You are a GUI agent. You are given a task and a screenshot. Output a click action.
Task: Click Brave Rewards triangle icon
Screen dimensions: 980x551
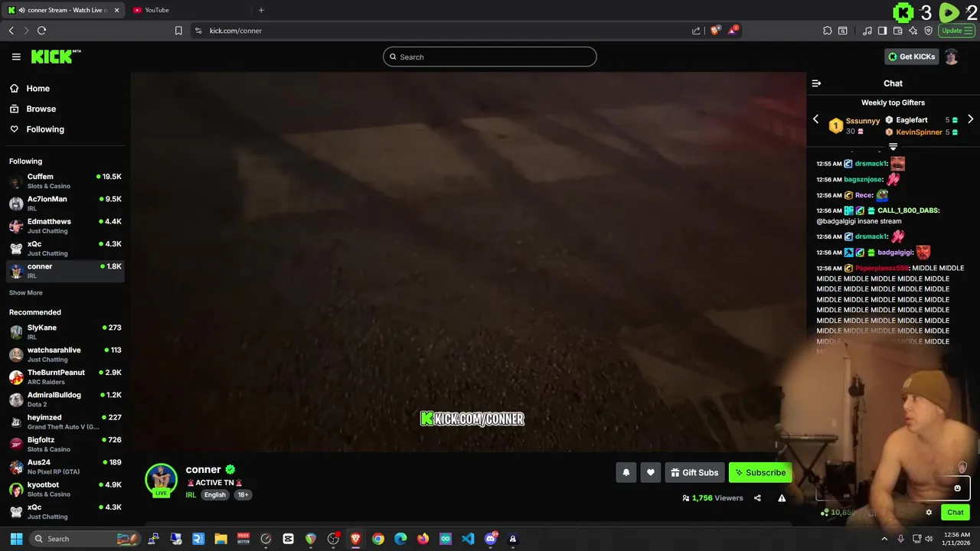point(733,31)
